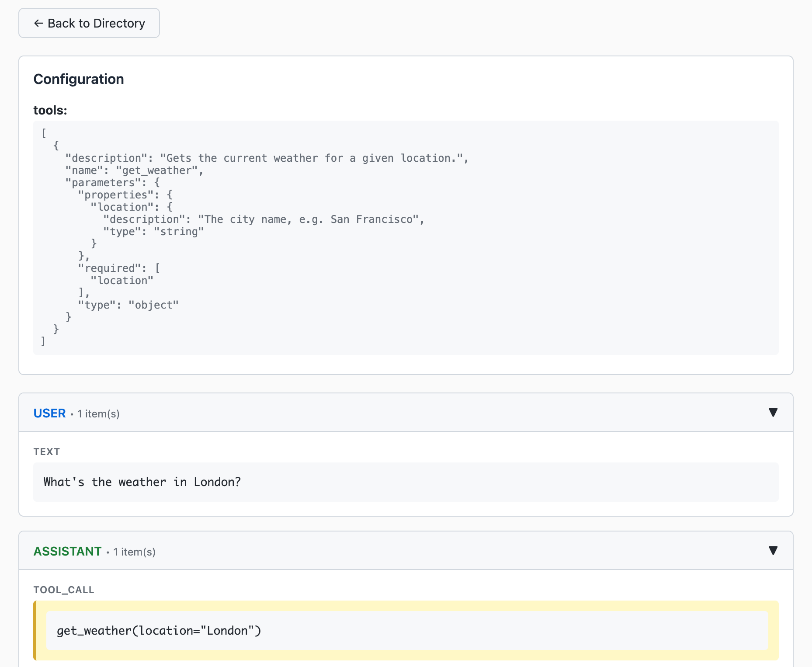Click "1 item(s)" next to USER
This screenshot has width=812, height=667.
[98, 413]
